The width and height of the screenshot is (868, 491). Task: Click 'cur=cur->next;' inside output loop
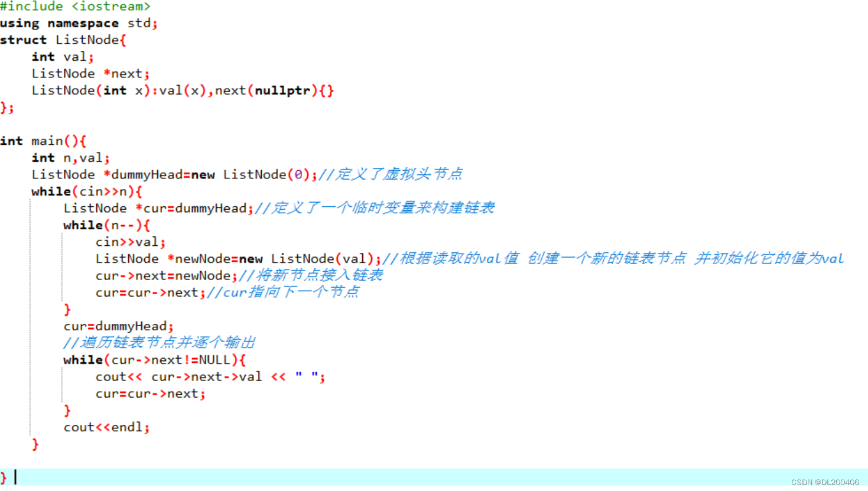151,394
